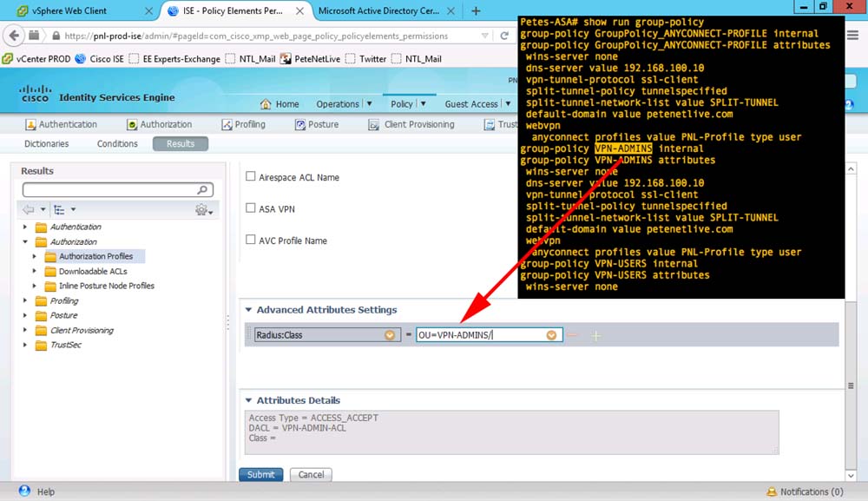Select the Results sub-tab
The width and height of the screenshot is (868, 501).
click(181, 143)
